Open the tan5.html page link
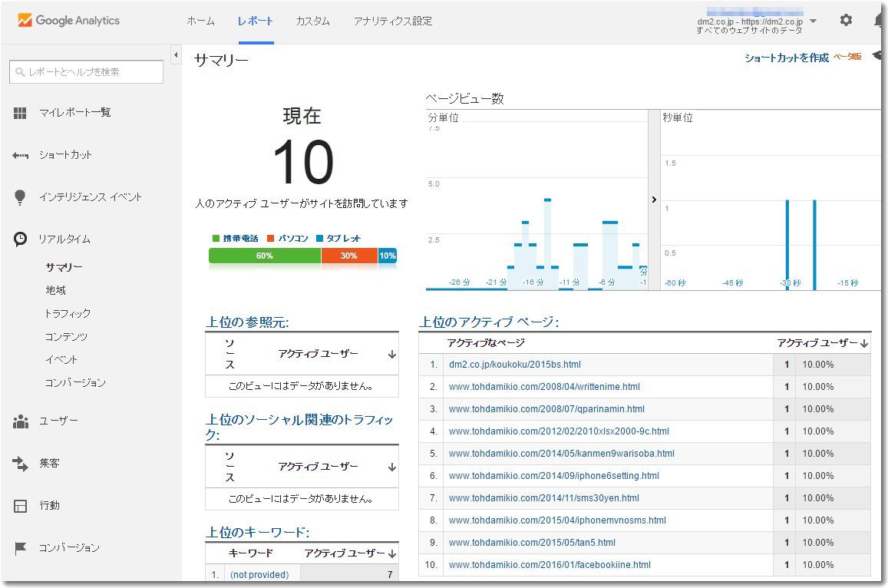This screenshot has height=588, width=888. 532,543
